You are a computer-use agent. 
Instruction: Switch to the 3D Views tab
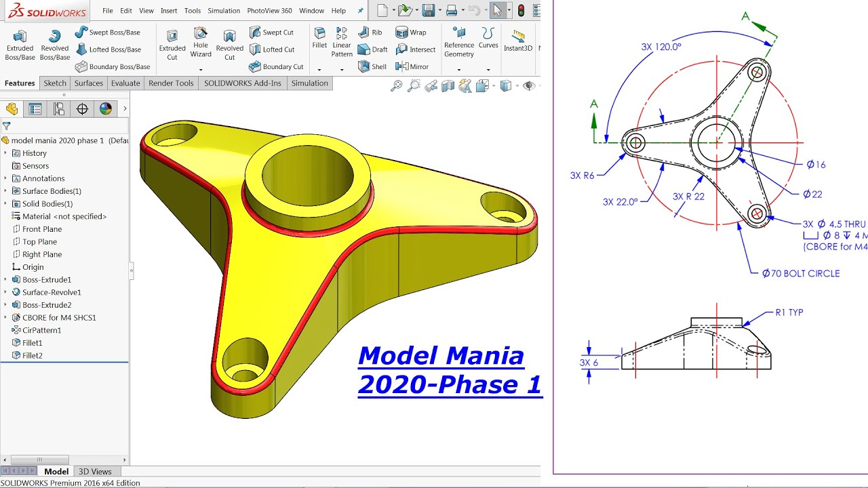[95, 472]
